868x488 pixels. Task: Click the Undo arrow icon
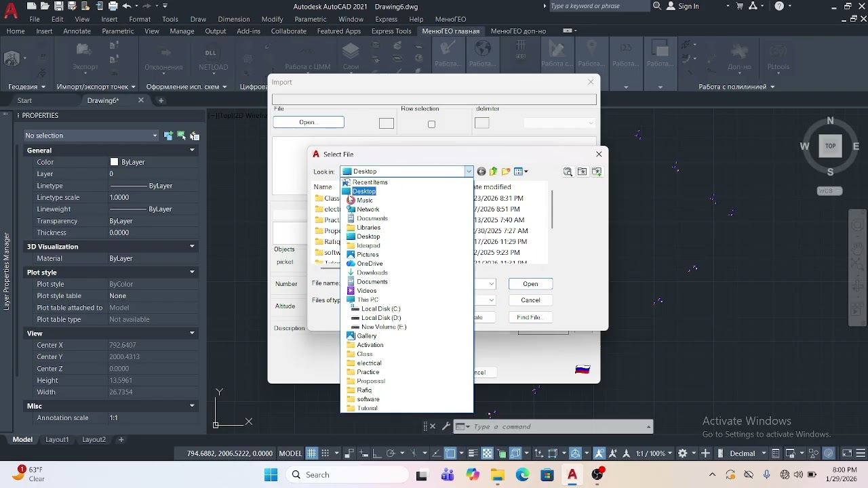[x=126, y=6]
